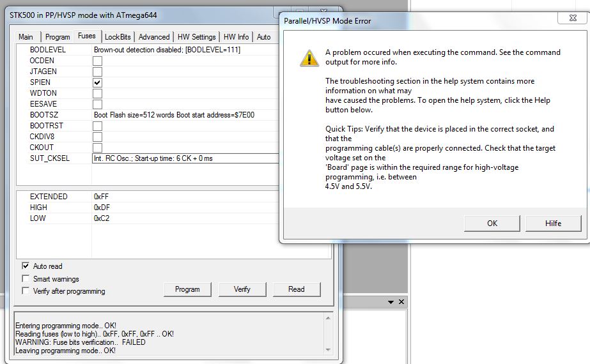Click the "Entering programming mode.. OK!" log line
Screen dimensions: 590x364
tap(66, 326)
